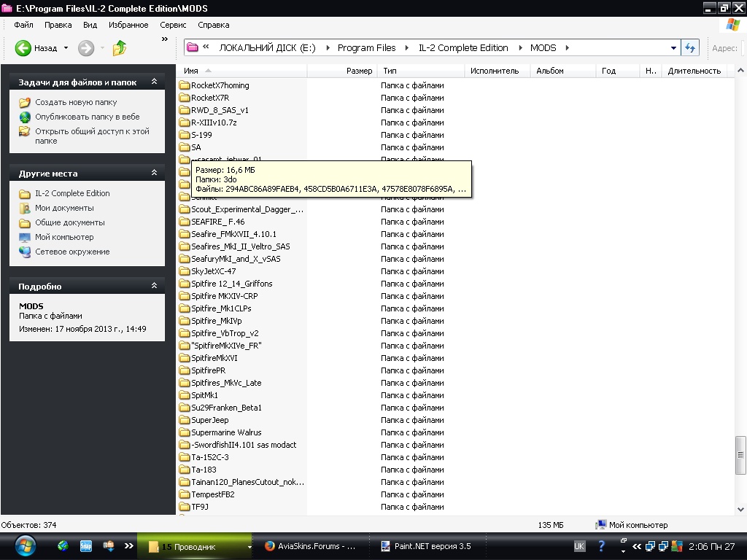Sort by the Альбом column header
Image resolution: width=747 pixels, height=560 pixels.
(563, 71)
